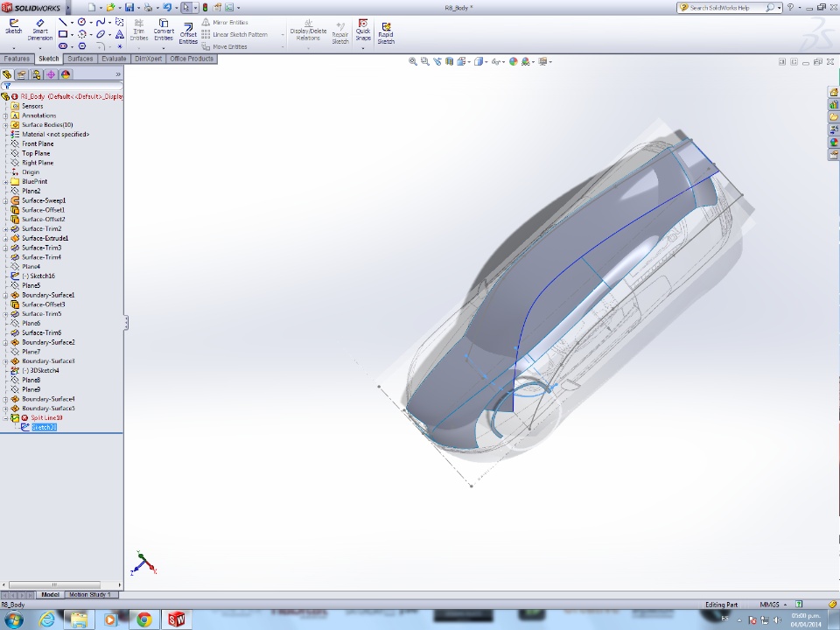Click the Quick Snaps icon
Viewport: 840px width, 630px height.
(x=362, y=30)
